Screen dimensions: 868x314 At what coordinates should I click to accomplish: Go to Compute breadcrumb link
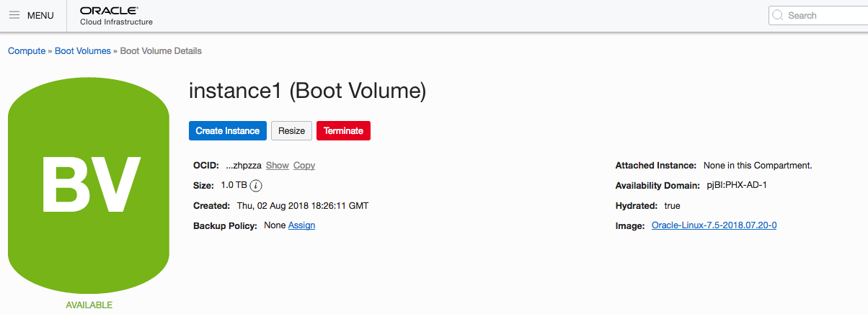pos(26,51)
